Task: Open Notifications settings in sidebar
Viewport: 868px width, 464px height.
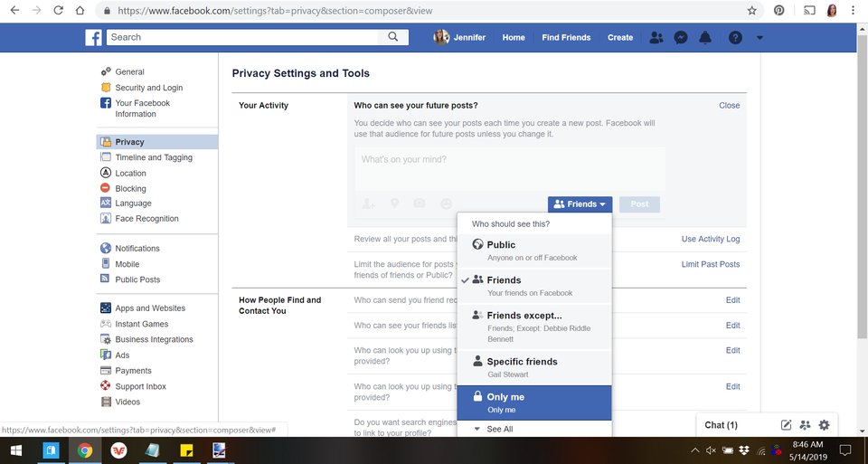Action: 137,249
